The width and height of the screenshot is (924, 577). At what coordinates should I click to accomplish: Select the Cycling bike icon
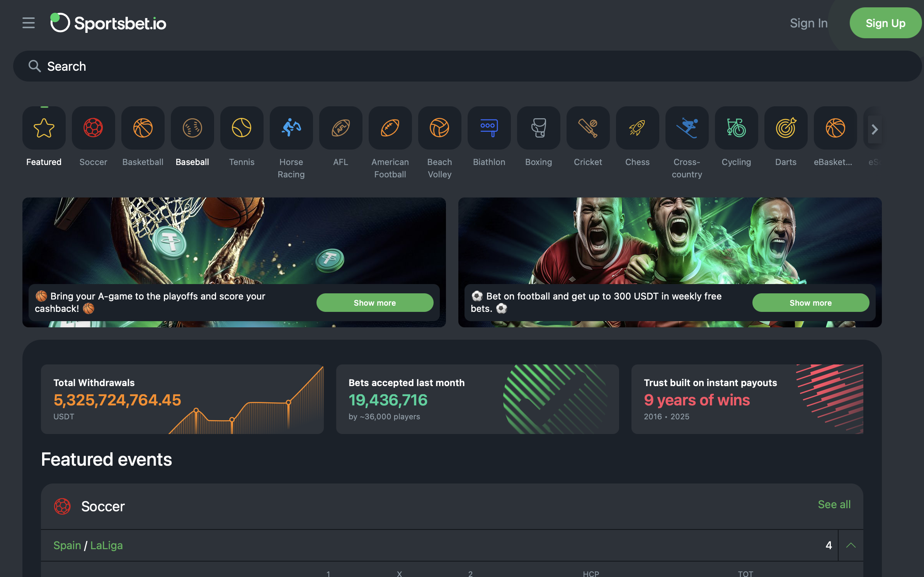pos(737,128)
